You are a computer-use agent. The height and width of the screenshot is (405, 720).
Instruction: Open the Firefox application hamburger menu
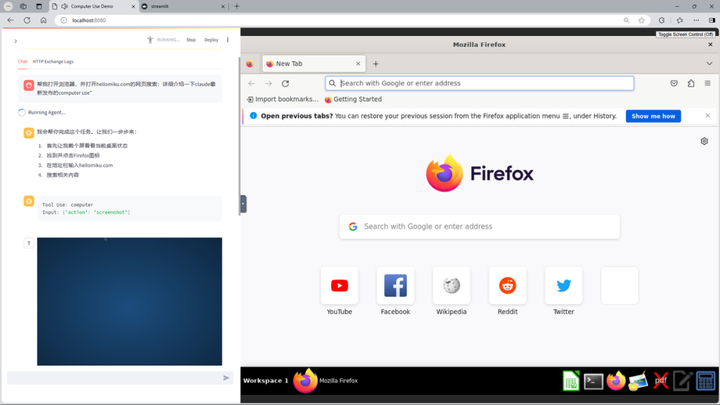coord(707,83)
